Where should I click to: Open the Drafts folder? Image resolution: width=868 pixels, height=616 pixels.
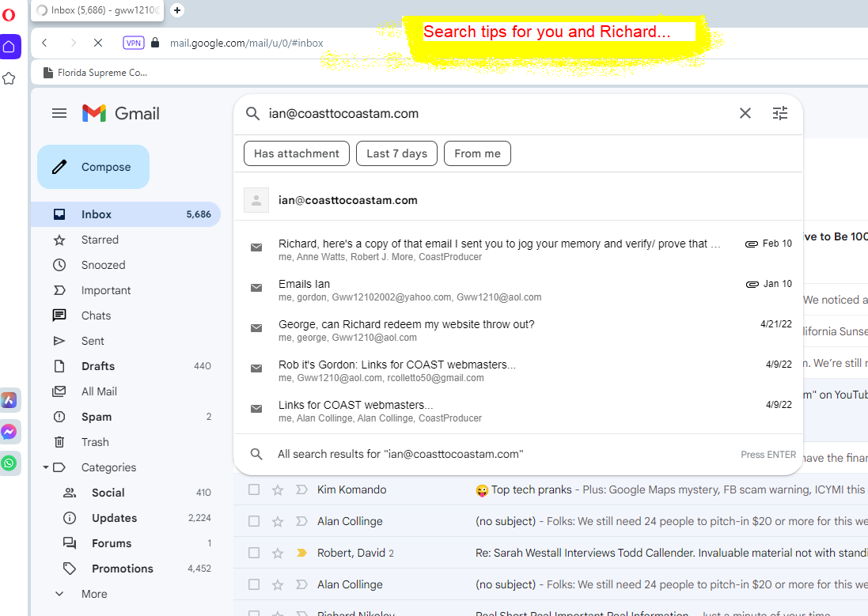pos(126,366)
